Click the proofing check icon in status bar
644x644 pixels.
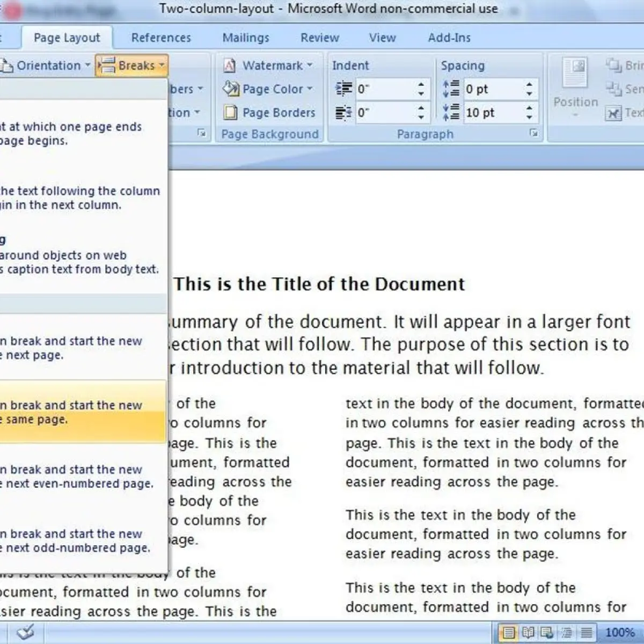coord(25,632)
